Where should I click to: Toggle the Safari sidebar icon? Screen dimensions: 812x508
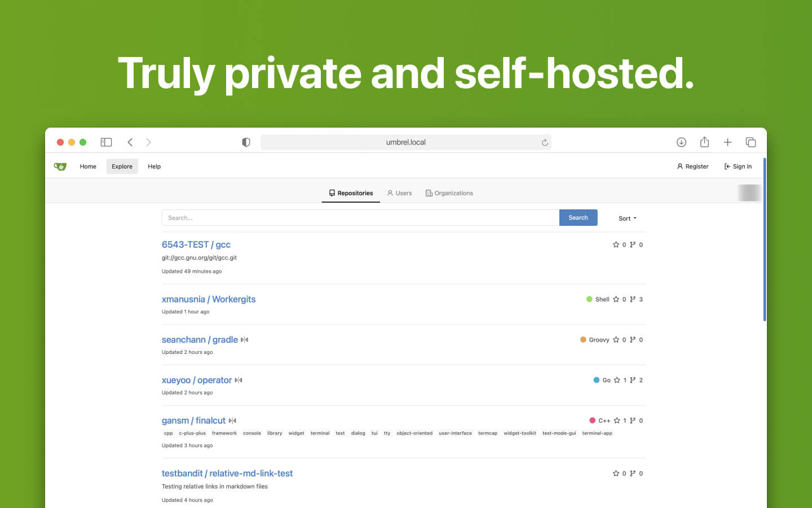(x=106, y=142)
